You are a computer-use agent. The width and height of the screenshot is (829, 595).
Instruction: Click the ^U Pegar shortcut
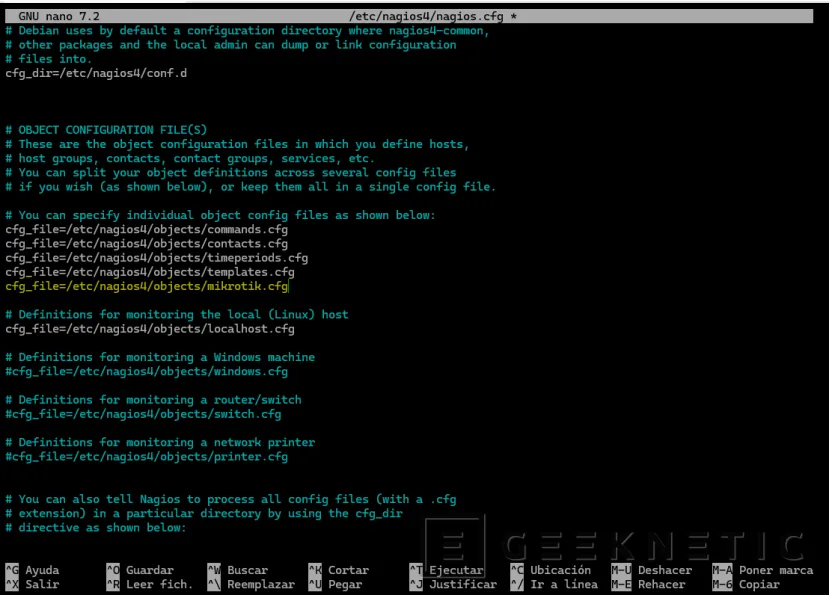click(x=335, y=584)
